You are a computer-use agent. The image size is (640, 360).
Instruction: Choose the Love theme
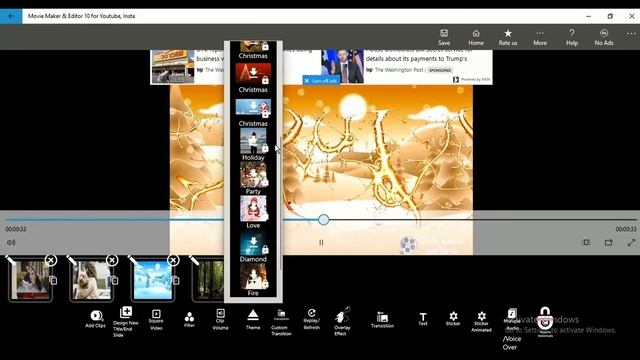[x=253, y=212]
